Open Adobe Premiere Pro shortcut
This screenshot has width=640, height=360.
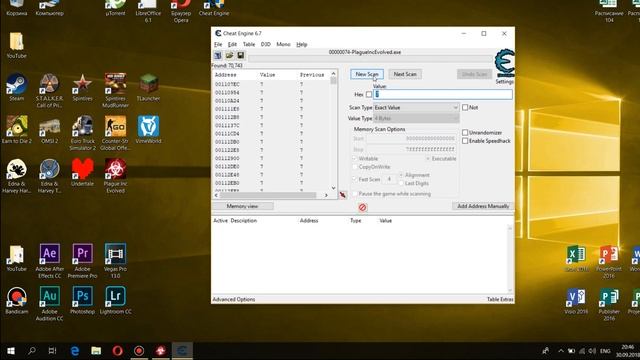point(82,261)
